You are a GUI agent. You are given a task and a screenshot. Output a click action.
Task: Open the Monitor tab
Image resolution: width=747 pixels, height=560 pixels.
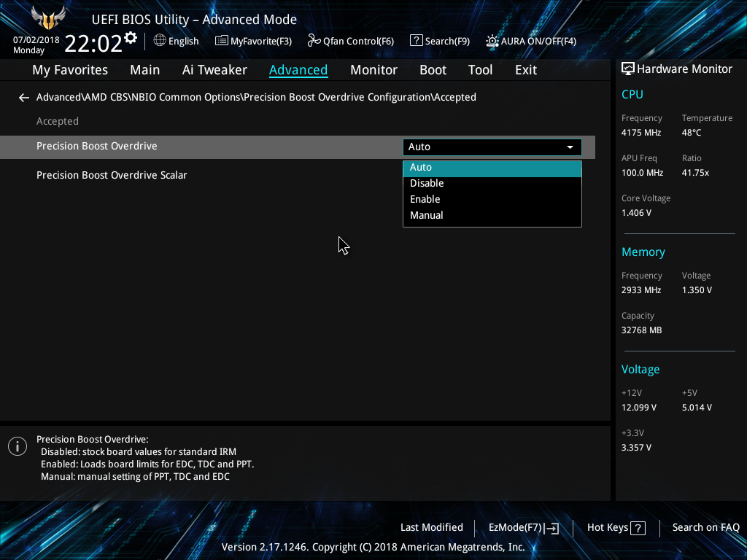pyautogui.click(x=373, y=70)
